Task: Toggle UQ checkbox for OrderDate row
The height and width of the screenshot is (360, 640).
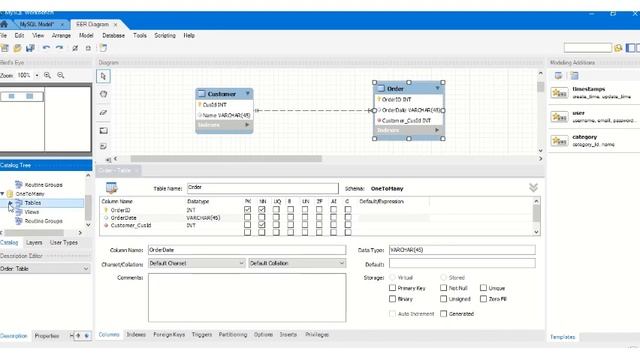Action: (276, 217)
